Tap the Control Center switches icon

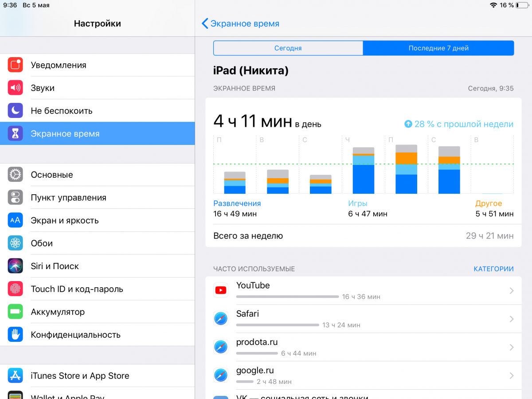(15, 197)
